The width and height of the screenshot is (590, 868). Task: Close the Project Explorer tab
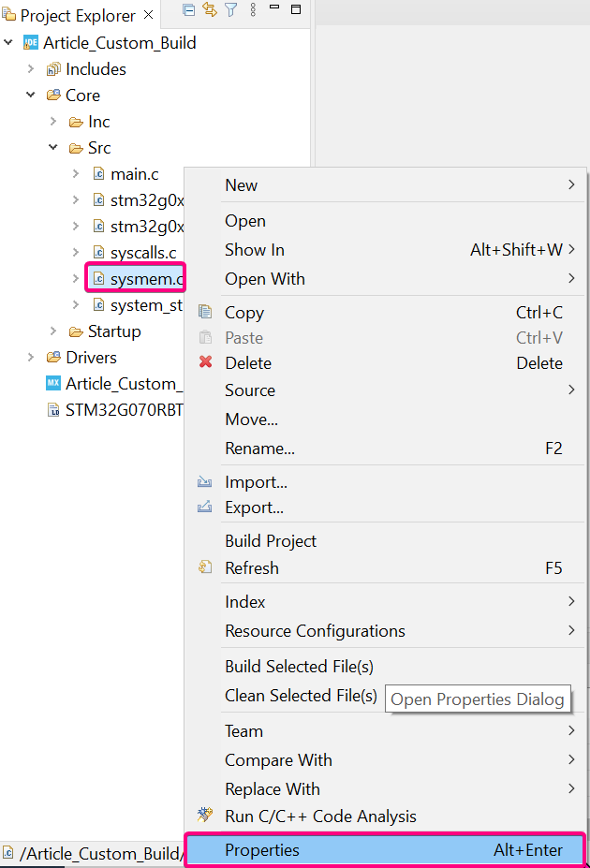[x=148, y=16]
